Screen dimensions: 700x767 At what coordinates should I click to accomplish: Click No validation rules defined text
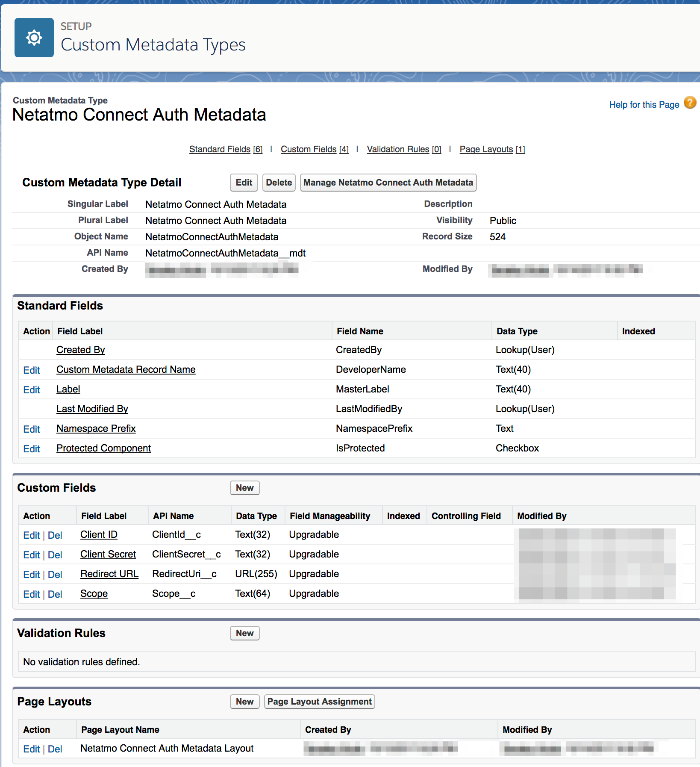(x=82, y=662)
